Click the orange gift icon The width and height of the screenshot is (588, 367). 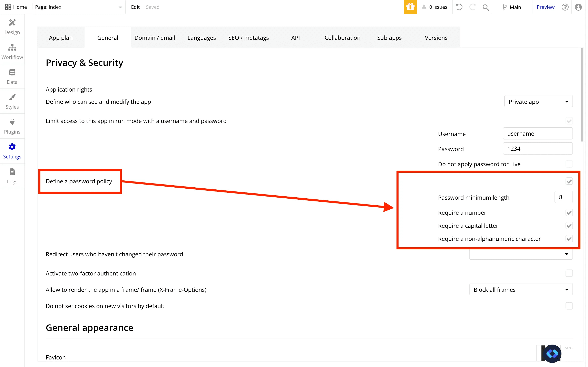click(410, 7)
